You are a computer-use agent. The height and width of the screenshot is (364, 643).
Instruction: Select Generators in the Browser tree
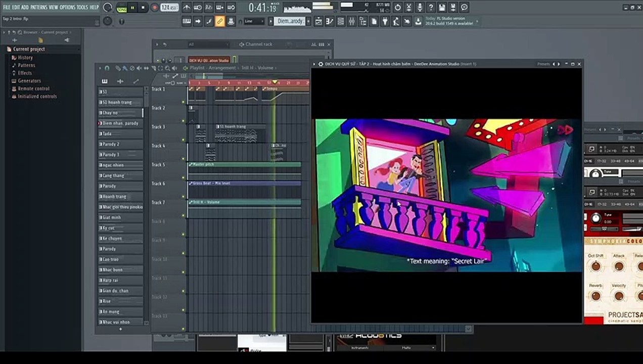[29, 81]
